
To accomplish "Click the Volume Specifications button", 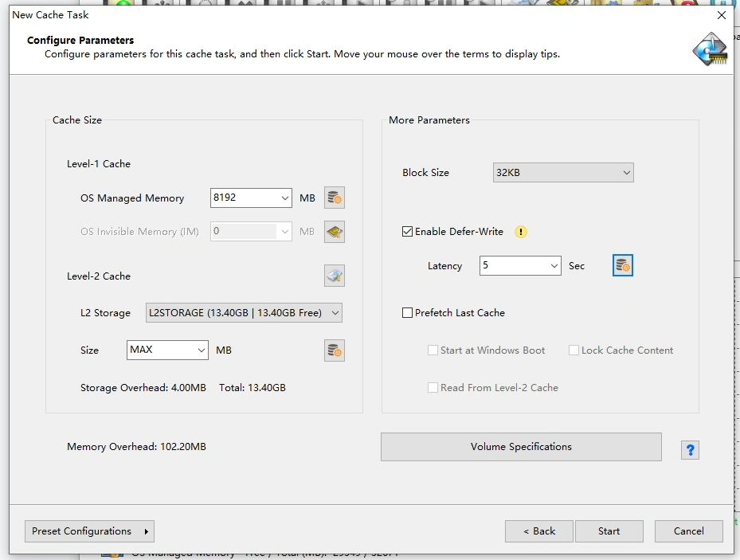I will click(x=521, y=447).
